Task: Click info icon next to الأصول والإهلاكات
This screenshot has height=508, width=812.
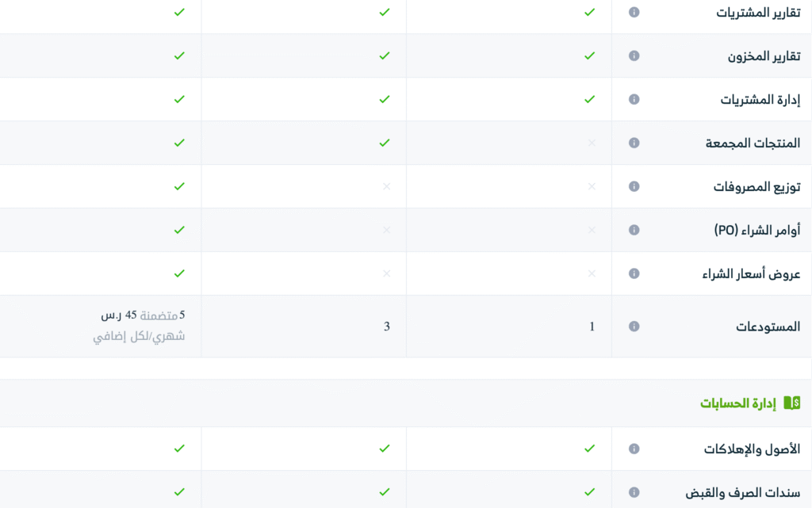Action: 634,449
